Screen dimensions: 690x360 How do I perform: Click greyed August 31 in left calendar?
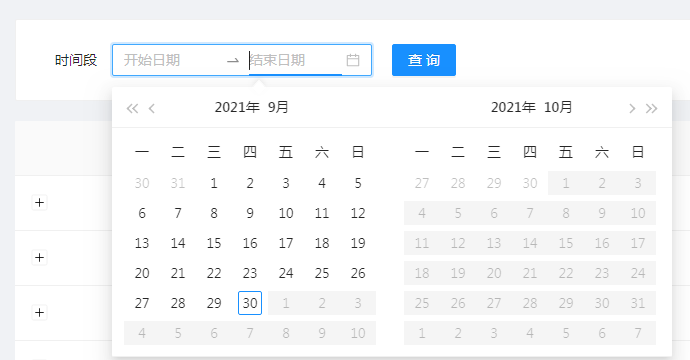point(178,183)
